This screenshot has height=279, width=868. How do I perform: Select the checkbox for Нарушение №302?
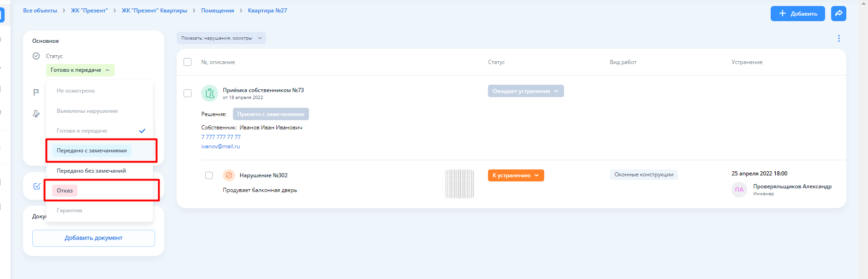click(209, 175)
